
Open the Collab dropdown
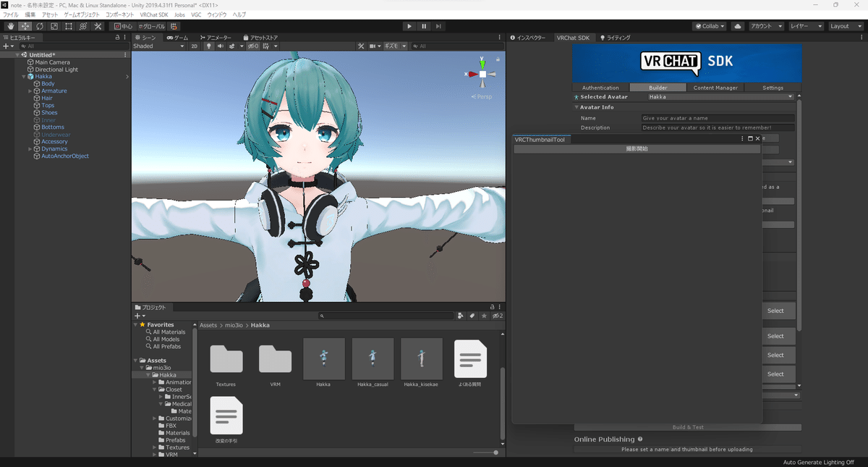coord(710,26)
